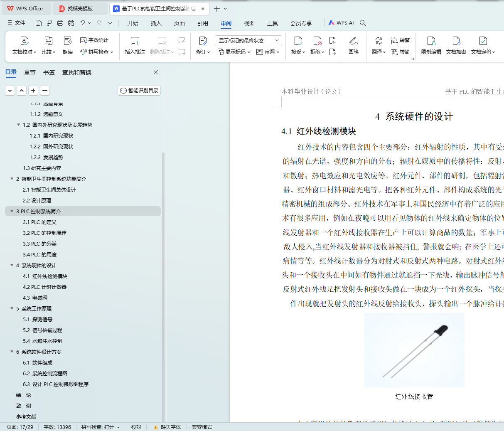504x431 pixels.
Task: Convert text with 转简 button
Action: click(401, 52)
